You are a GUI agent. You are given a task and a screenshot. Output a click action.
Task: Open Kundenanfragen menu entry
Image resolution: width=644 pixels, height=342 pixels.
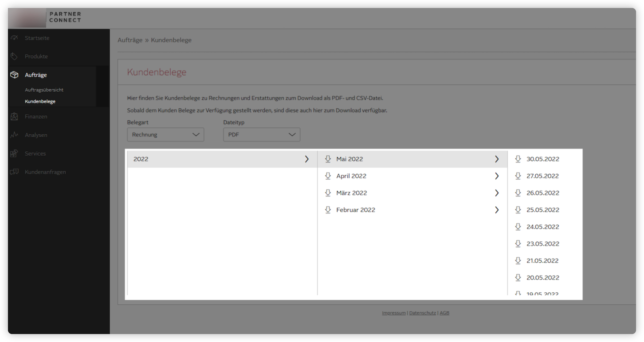point(45,172)
